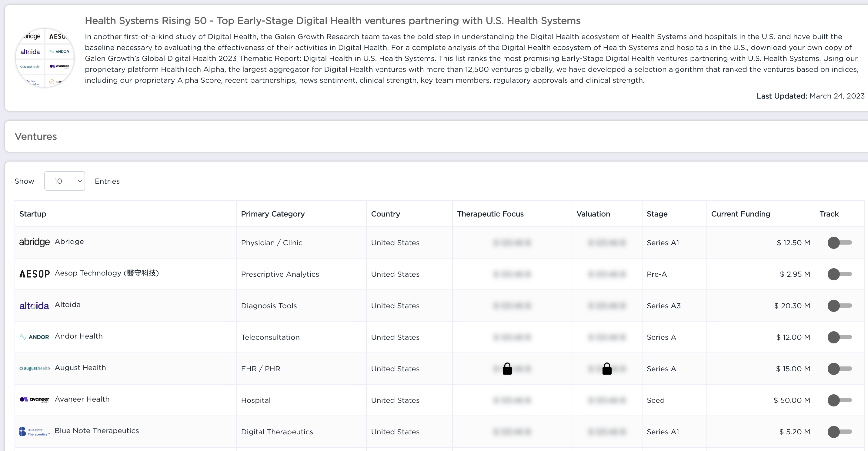The image size is (868, 451).
Task: Toggle tracking for Abridge
Action: pos(839,243)
